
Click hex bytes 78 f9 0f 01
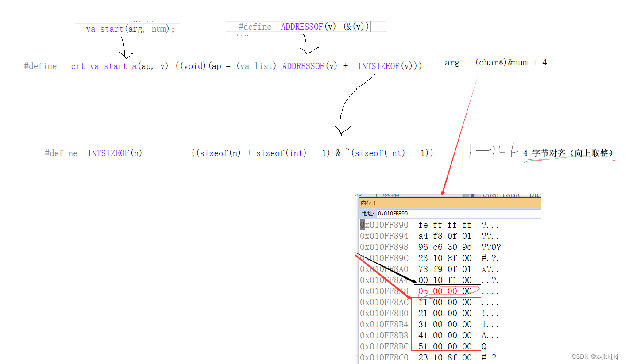click(445, 269)
